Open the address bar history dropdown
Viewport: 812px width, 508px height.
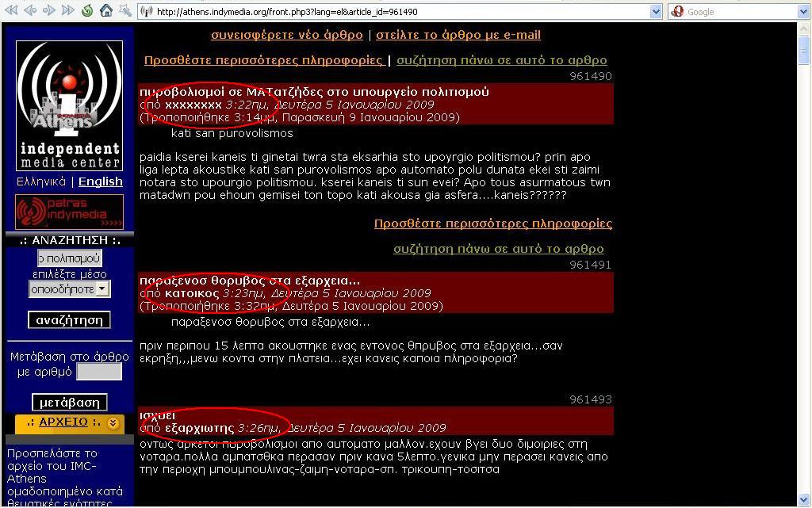656,12
